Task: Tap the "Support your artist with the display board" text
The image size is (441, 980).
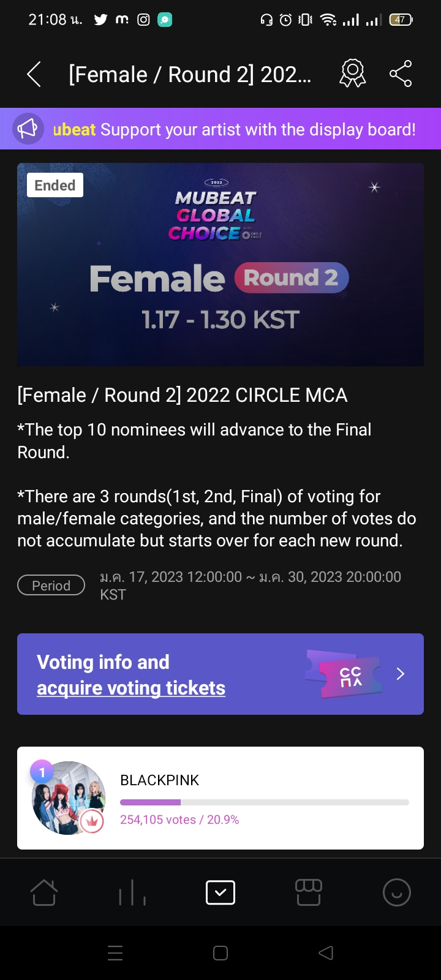Action: (258, 129)
